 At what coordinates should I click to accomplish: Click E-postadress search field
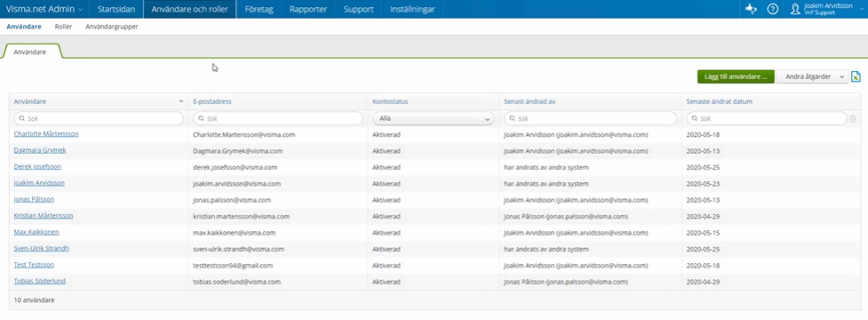pos(278,118)
